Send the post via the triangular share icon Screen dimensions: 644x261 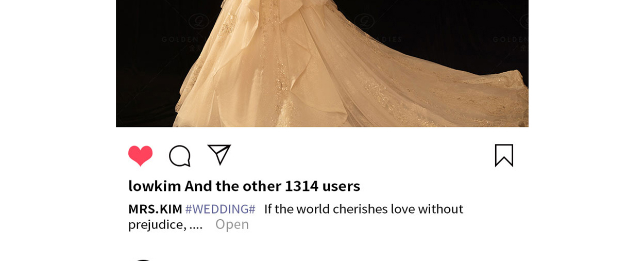[219, 155]
